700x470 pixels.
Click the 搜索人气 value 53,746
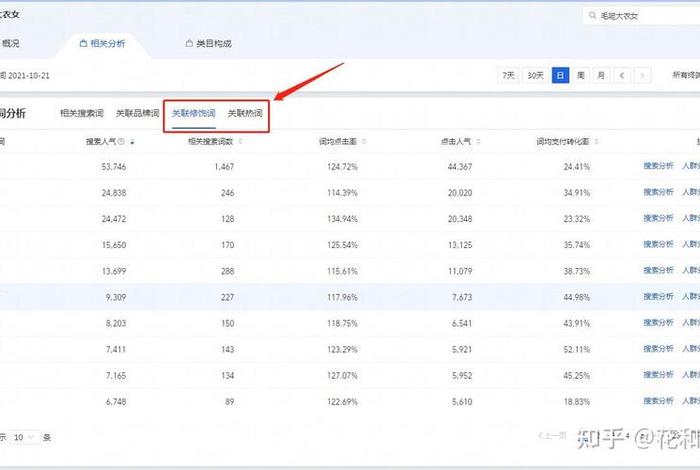click(114, 167)
